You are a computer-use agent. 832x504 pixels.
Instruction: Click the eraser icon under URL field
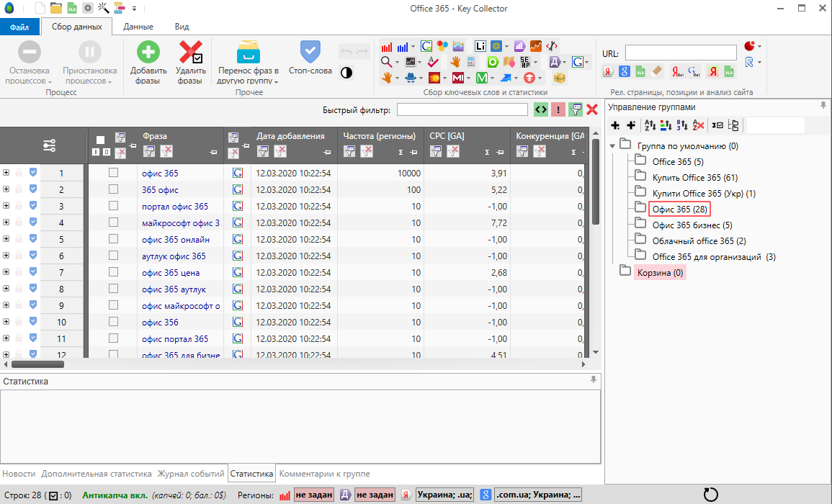pos(656,71)
